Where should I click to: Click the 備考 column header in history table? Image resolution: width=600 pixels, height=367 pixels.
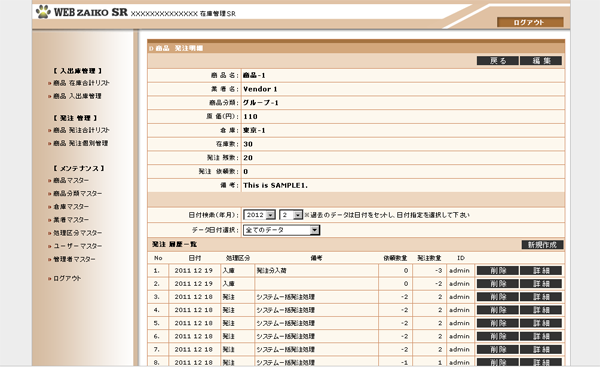[x=316, y=258]
